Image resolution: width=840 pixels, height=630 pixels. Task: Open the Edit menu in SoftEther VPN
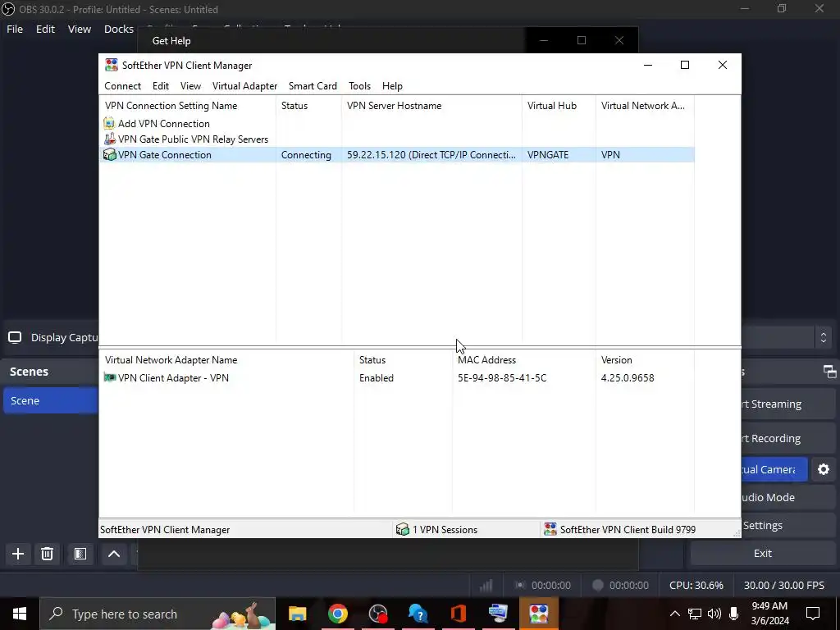pyautogui.click(x=160, y=85)
